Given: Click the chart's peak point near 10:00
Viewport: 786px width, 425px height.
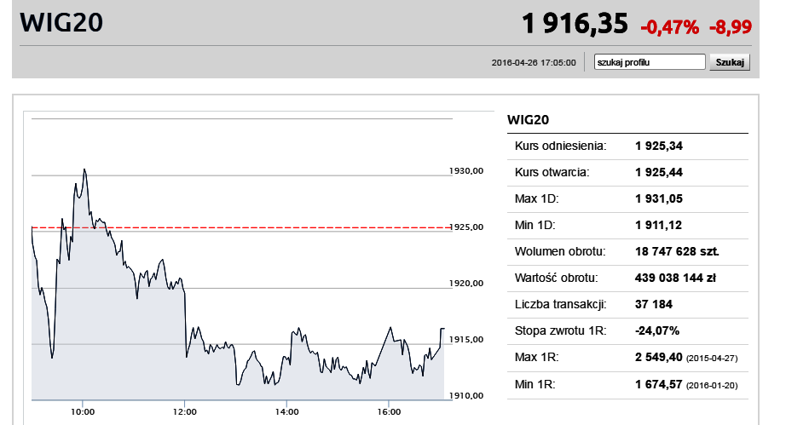Looking at the screenshot, I should [84, 169].
